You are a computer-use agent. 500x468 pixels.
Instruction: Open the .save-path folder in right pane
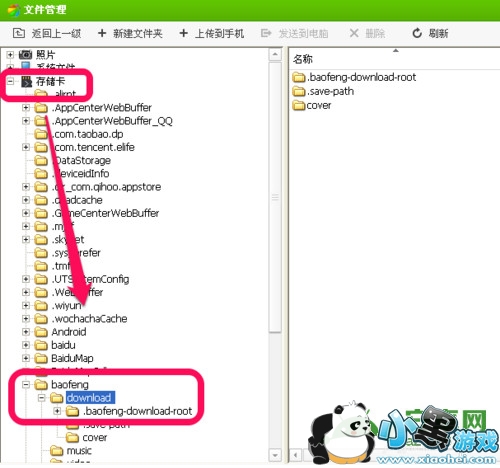click(323, 91)
